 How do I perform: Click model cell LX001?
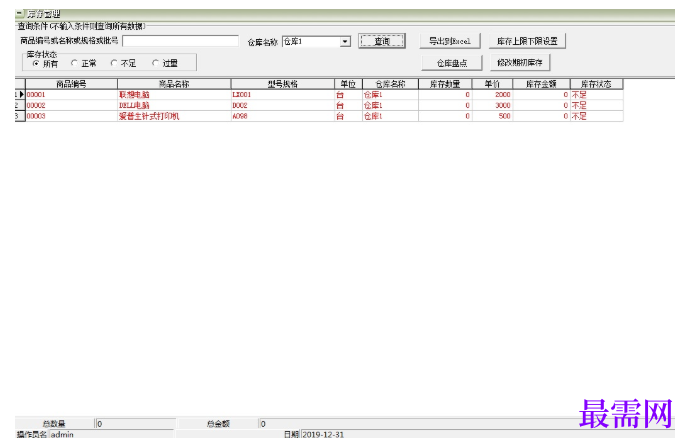pos(282,94)
